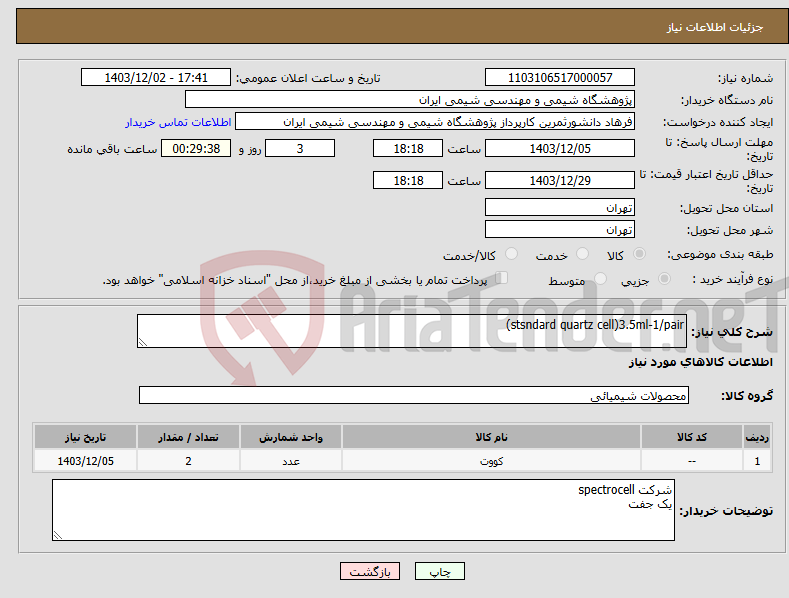
Task: Click the response deadline date 1403/12/05 field
Action: (x=560, y=148)
